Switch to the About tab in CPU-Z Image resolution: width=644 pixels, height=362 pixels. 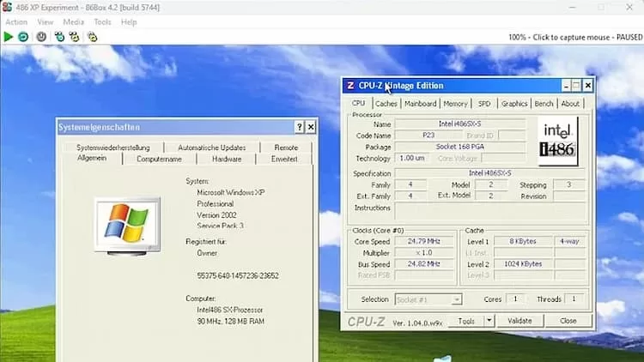tap(570, 104)
